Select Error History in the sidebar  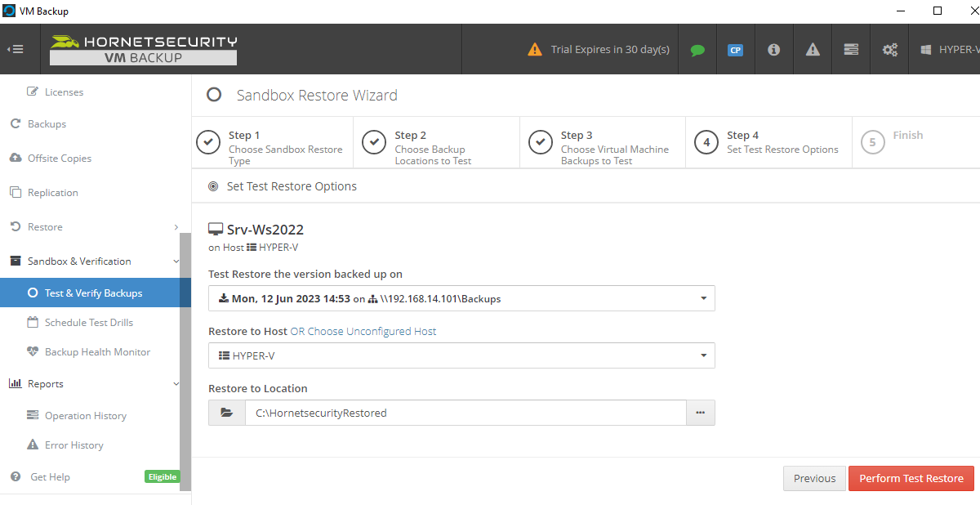74,445
